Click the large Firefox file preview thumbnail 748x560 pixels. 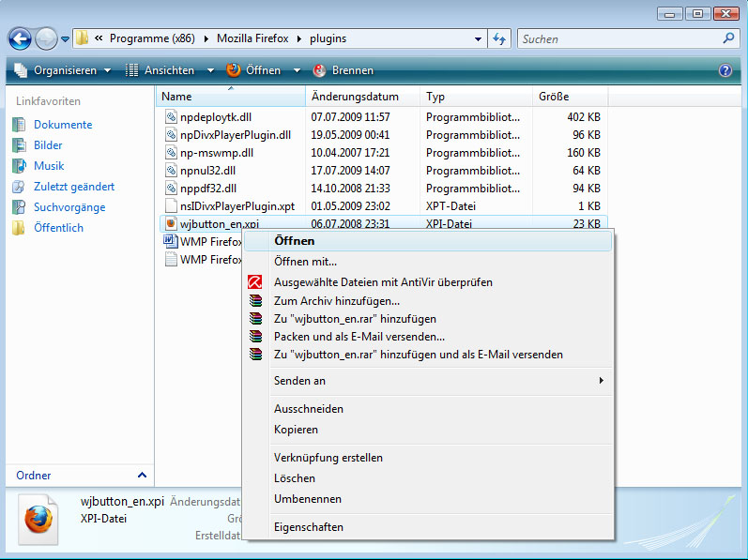pyautogui.click(x=38, y=520)
